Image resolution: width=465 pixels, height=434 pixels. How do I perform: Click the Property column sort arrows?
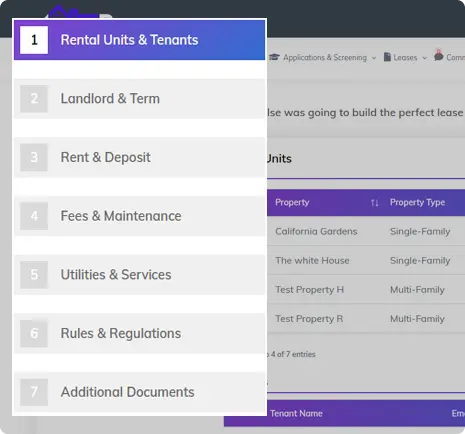point(375,203)
